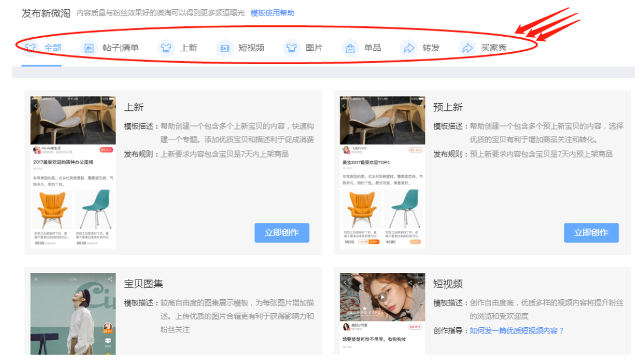This screenshot has width=635, height=364.
Task: Click the 内容质量与粉丝效果 subtitle text
Action: point(161,13)
